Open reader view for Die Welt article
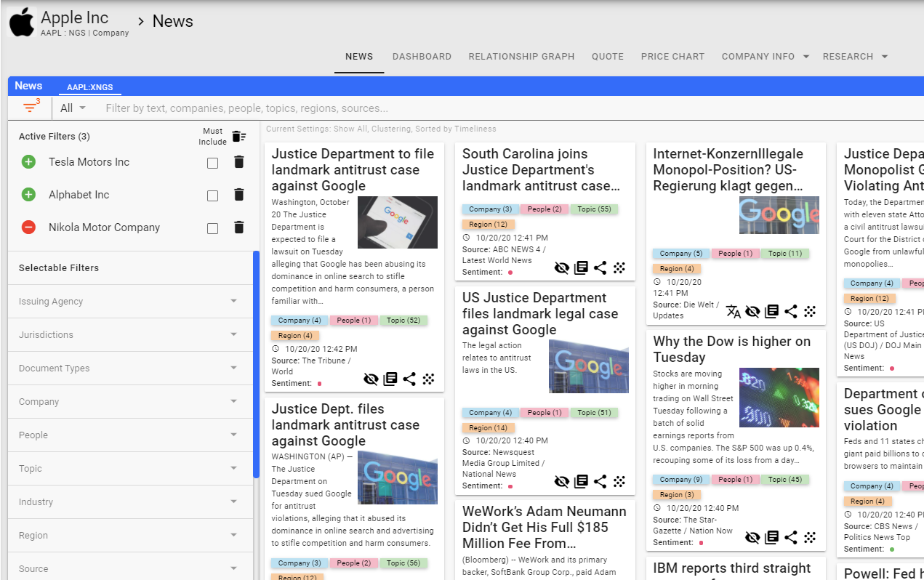 click(x=771, y=312)
